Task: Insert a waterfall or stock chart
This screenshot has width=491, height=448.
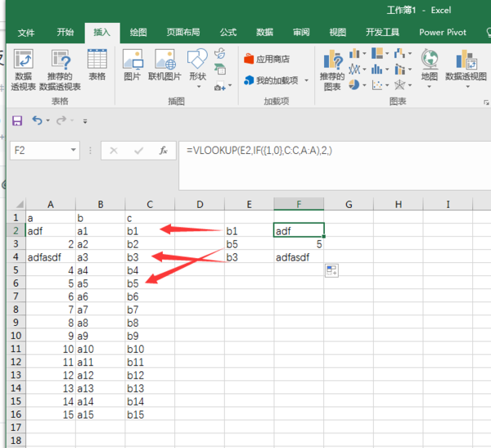Action: (x=399, y=53)
